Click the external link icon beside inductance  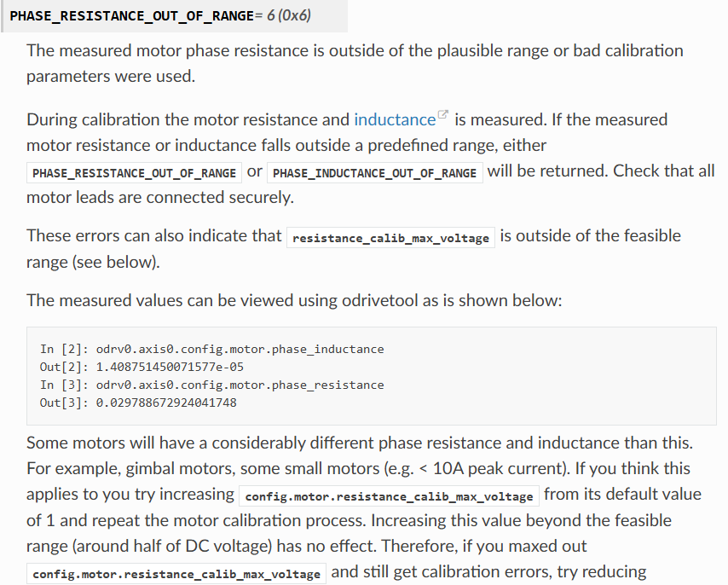point(443,114)
